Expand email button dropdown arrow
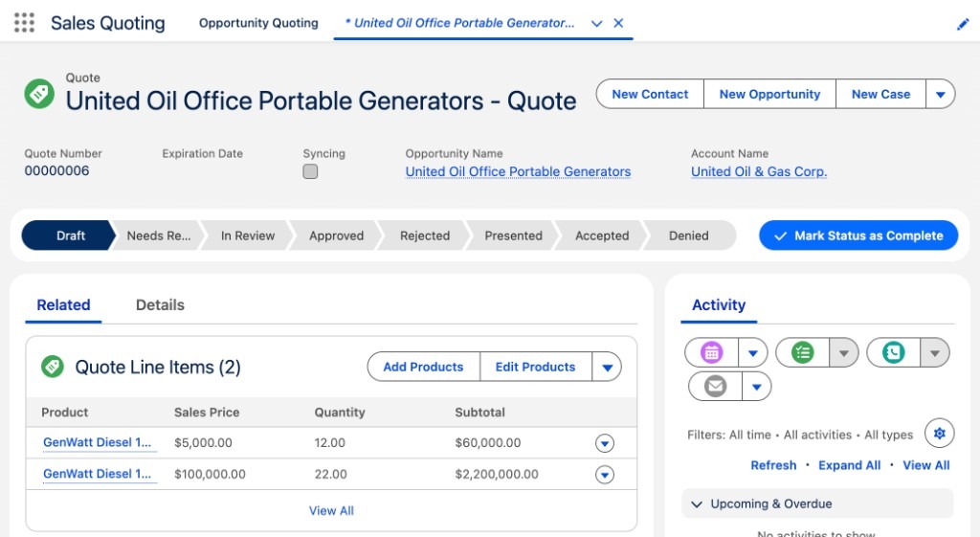 pyautogui.click(x=756, y=387)
